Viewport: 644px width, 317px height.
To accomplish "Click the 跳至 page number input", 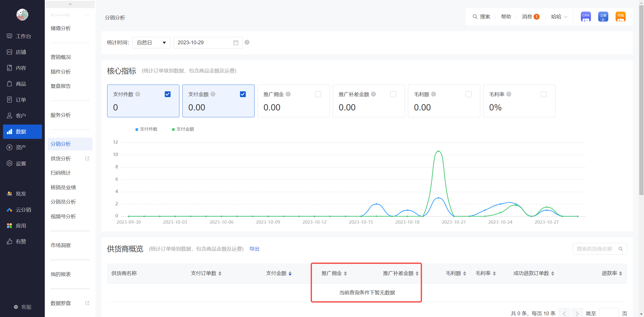I will [x=609, y=313].
